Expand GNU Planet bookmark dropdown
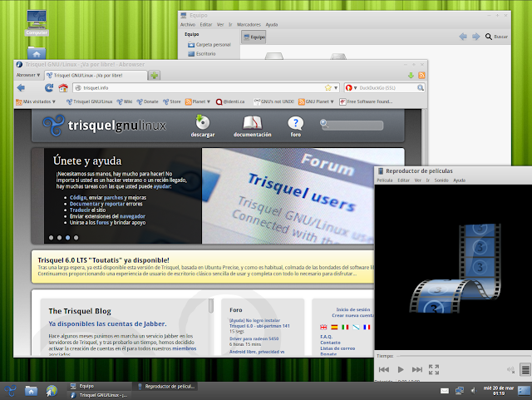The image size is (532, 400). tap(316, 101)
